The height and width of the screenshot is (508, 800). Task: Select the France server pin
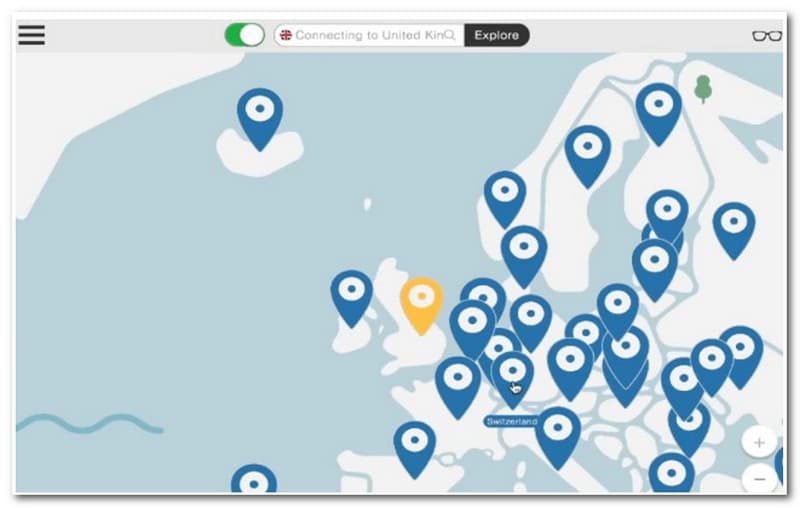(458, 388)
